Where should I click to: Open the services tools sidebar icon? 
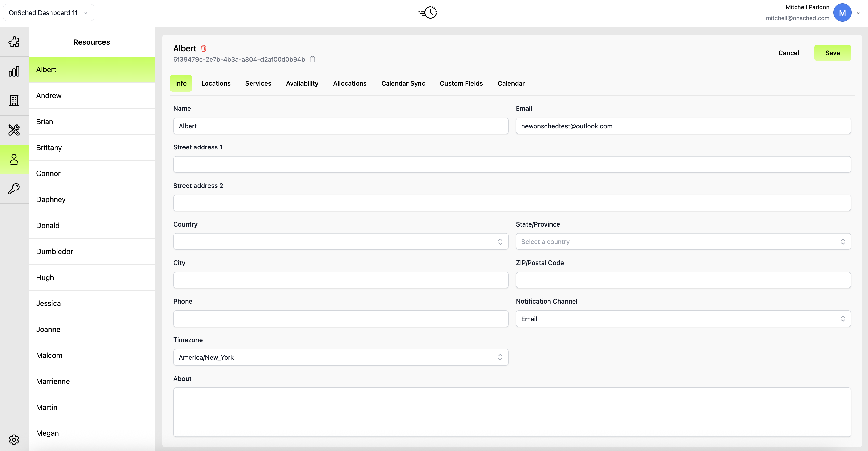pyautogui.click(x=14, y=130)
